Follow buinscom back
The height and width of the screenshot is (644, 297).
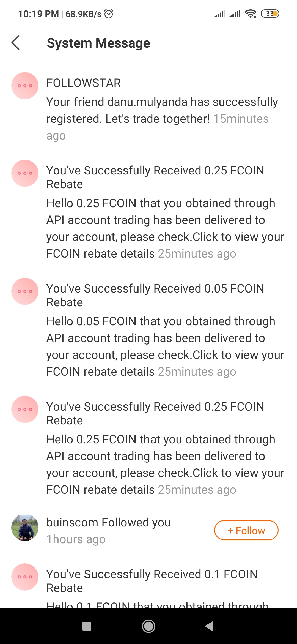246,530
